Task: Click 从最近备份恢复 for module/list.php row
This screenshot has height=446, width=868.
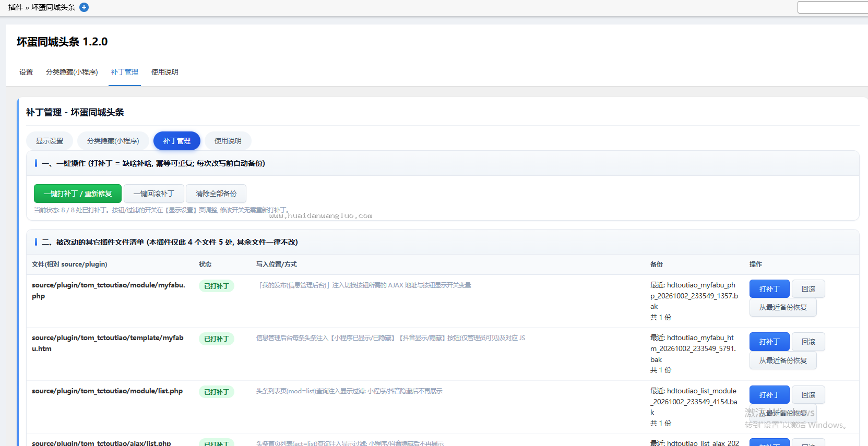Action: click(x=783, y=413)
